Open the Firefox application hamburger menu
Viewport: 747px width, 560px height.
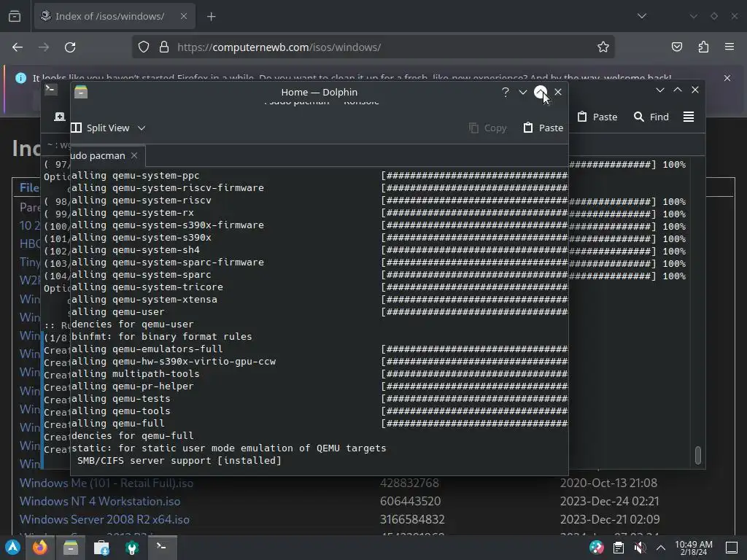pos(729,47)
